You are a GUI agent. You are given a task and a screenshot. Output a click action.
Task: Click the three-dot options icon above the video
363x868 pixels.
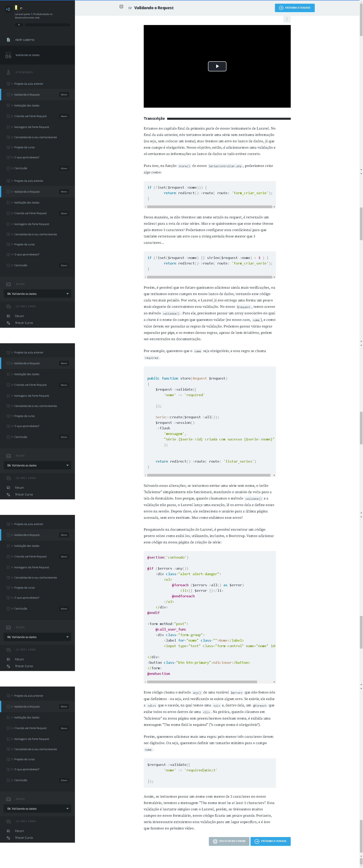[287, 19]
